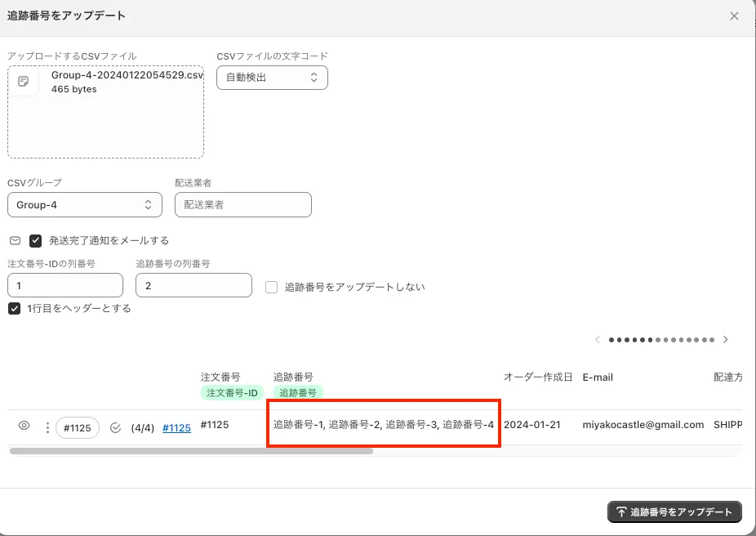Click the eye icon for order #1125
This screenshot has height=536, width=756.
[x=24, y=427]
